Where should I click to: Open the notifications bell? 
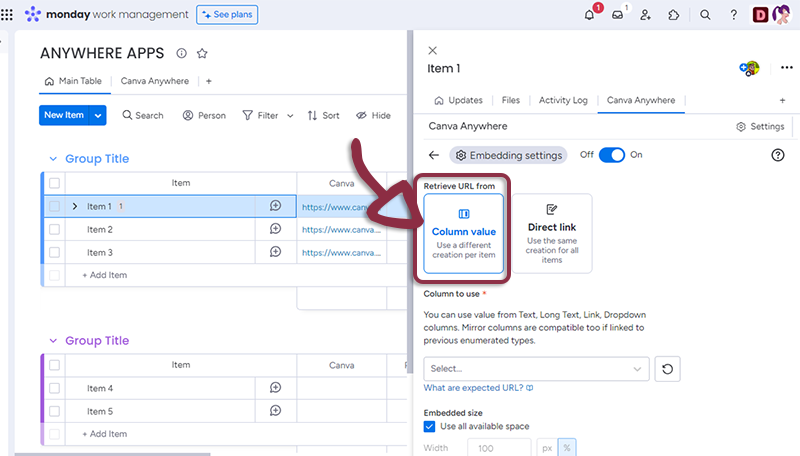pos(589,15)
